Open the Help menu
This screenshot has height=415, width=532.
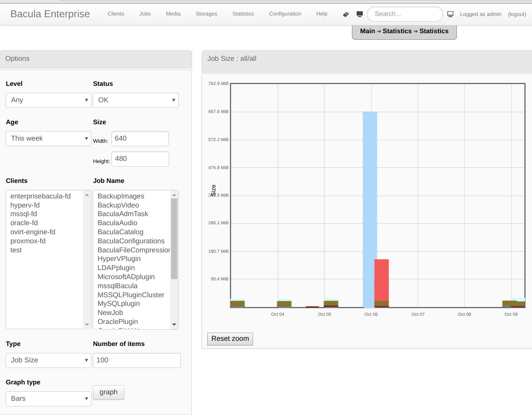(x=322, y=14)
